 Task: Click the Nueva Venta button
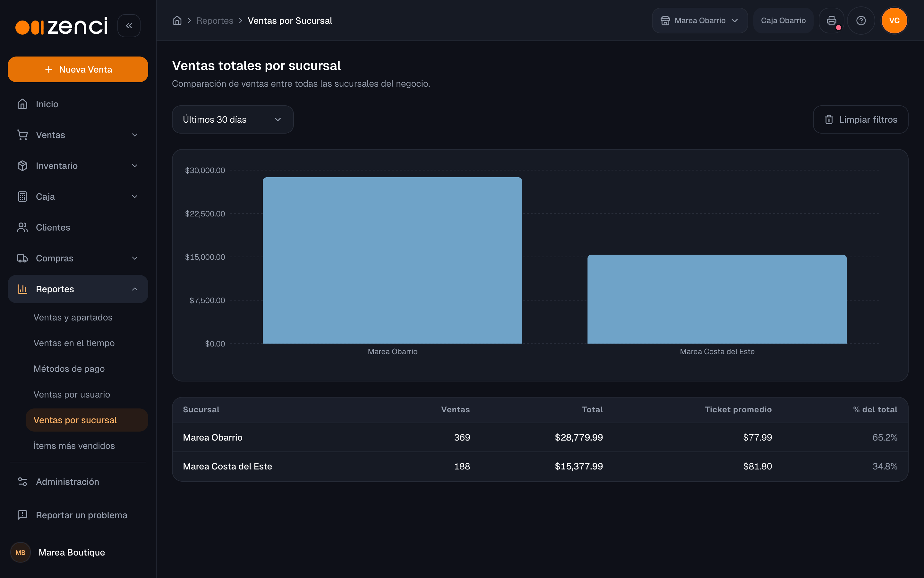78,69
